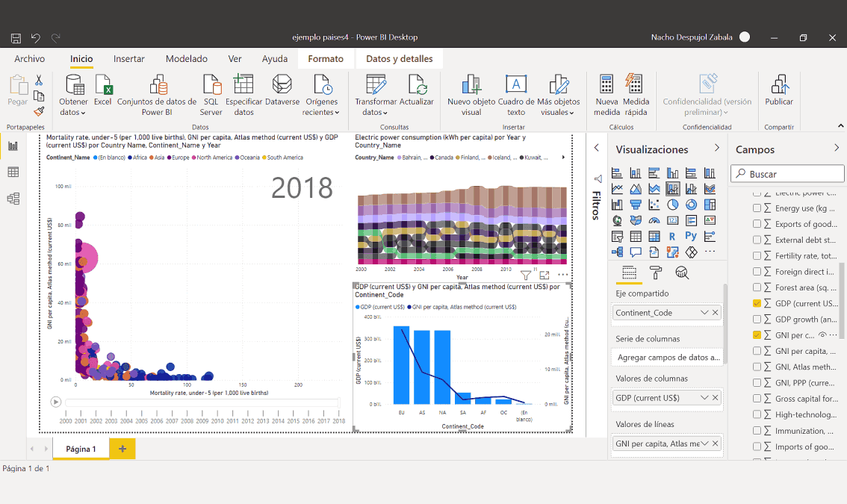The width and height of the screenshot is (847, 504).
Task: Insert an R script visual
Action: point(672,235)
